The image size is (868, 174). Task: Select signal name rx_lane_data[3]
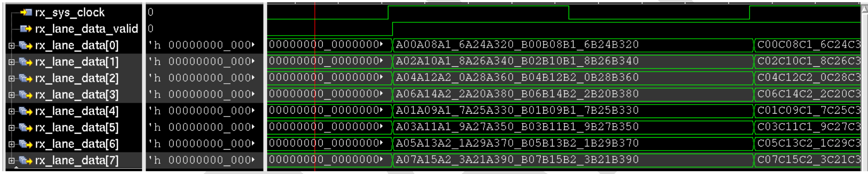77,95
